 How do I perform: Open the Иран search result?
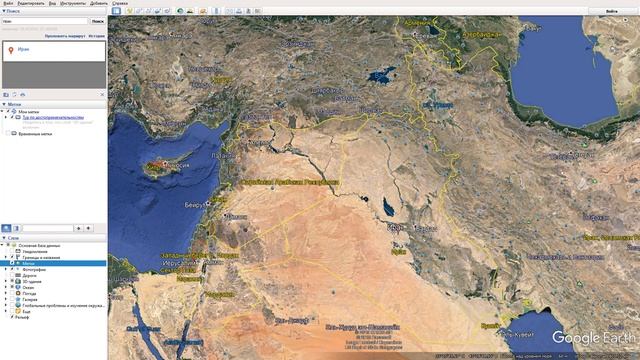coord(23,49)
